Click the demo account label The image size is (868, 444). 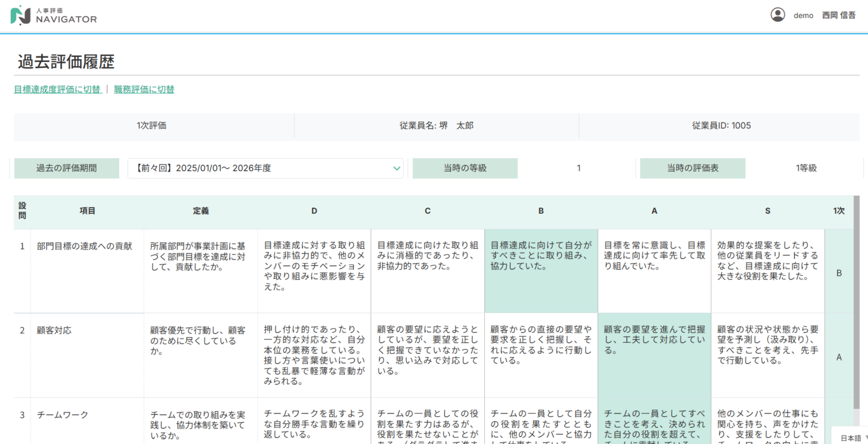click(803, 16)
